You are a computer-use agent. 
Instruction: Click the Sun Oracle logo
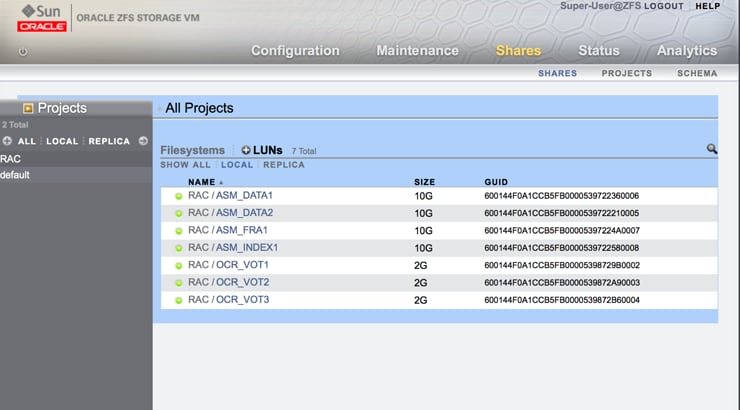(x=42, y=18)
